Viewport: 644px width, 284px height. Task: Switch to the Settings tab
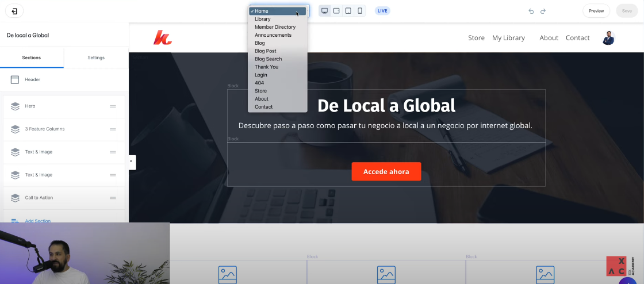[96, 58]
